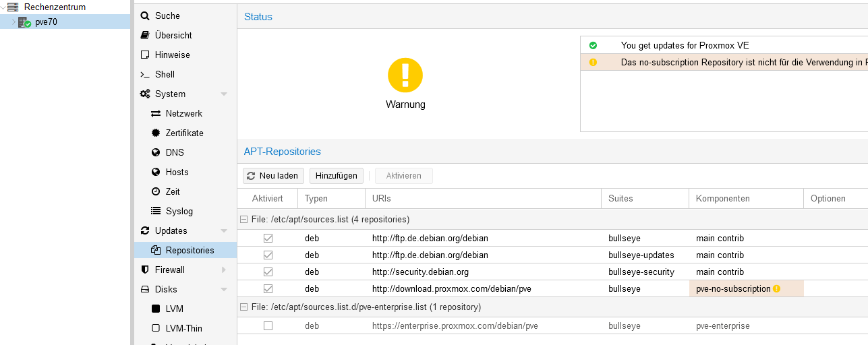Toggle the checkbox for the bullseye debian repository
This screenshot has width=868, height=345.
[x=268, y=239]
